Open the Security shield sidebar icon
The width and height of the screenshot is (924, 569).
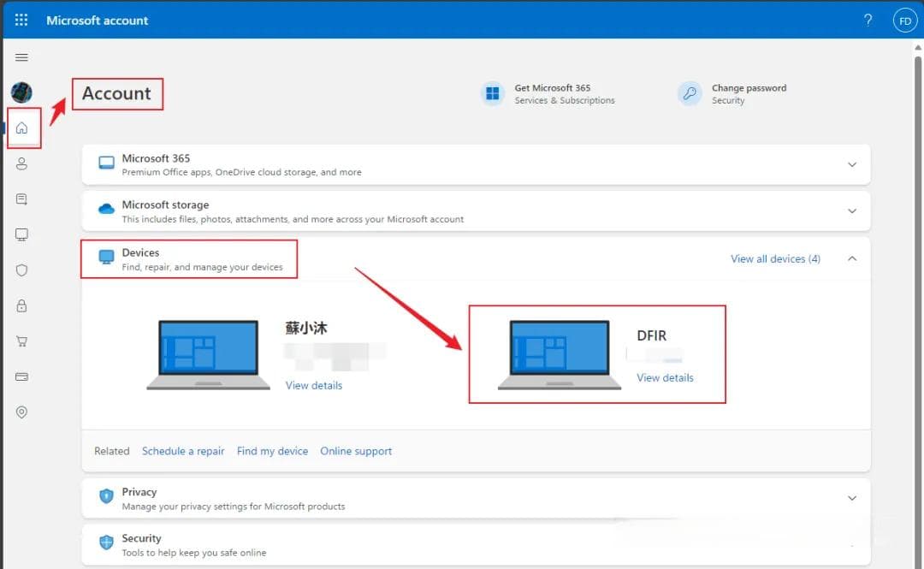point(21,270)
